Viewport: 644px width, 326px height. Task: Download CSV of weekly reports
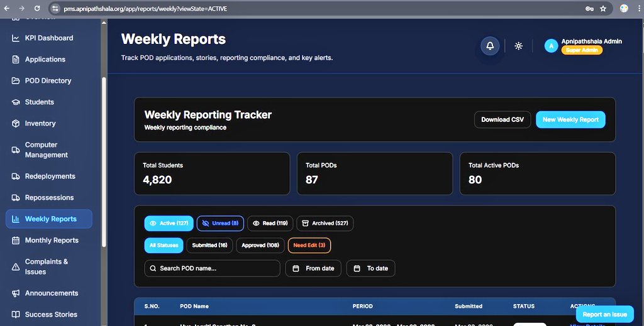click(502, 120)
